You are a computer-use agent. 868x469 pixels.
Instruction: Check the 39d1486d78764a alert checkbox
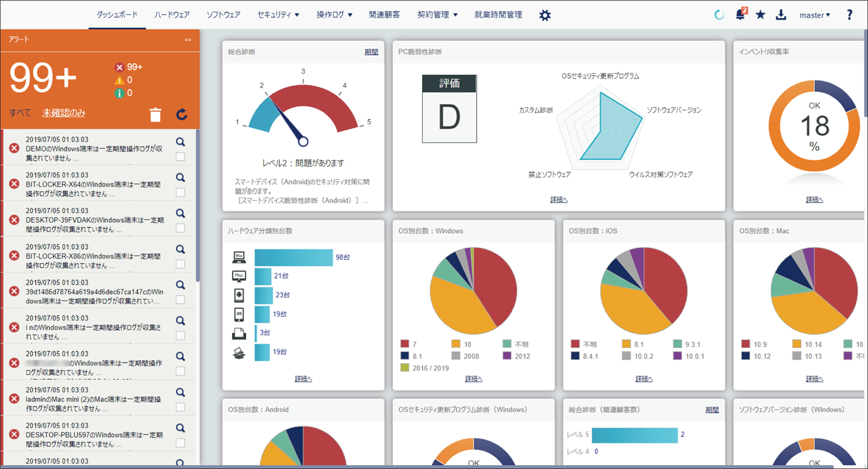coord(180,300)
